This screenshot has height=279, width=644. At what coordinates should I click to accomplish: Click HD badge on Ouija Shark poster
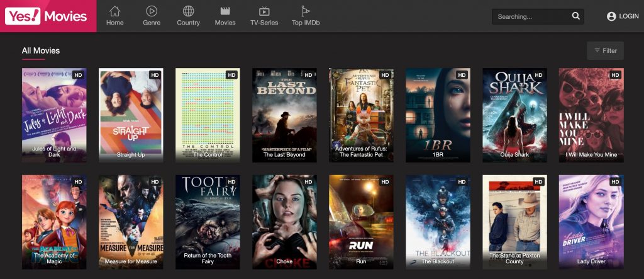[538, 75]
